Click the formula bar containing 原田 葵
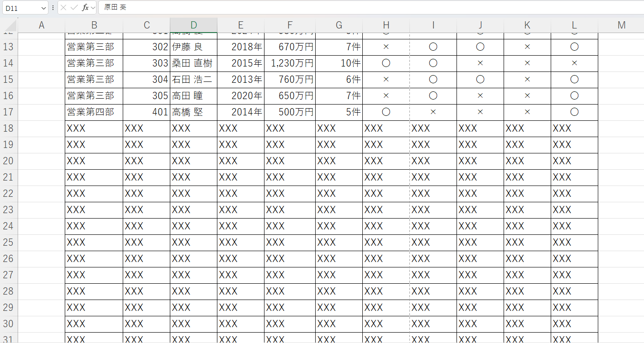This screenshot has height=343, width=644. click(362, 8)
